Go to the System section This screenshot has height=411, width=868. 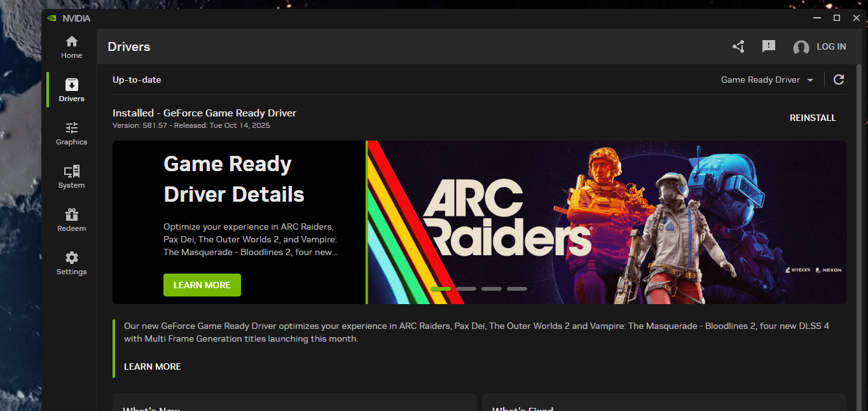point(71,177)
